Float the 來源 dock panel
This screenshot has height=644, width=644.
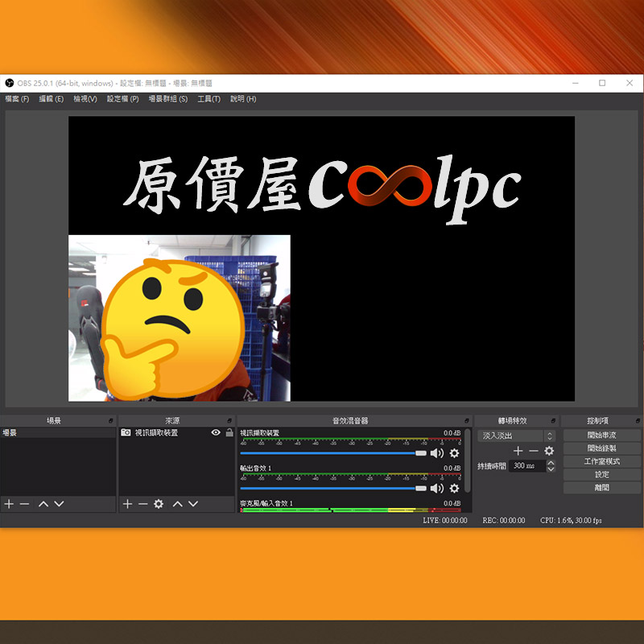(x=229, y=420)
